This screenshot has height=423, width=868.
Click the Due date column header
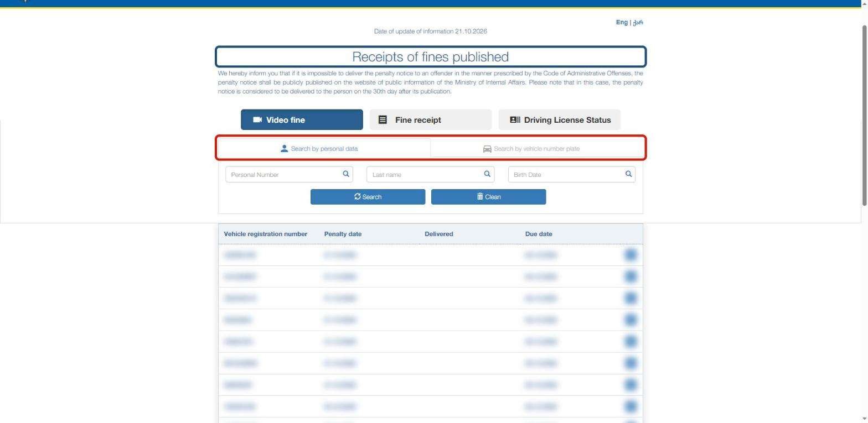[539, 234]
